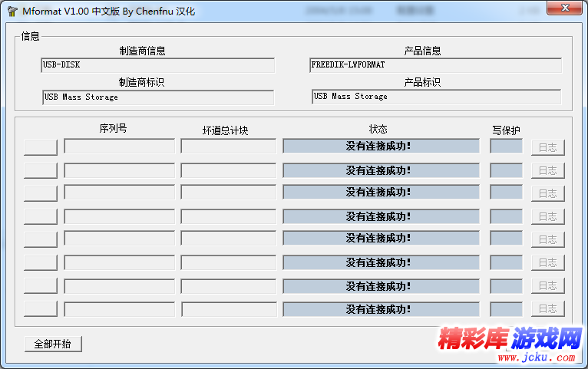
Task: Click the 坏道总计块 field in the eighth row
Action: tap(229, 309)
